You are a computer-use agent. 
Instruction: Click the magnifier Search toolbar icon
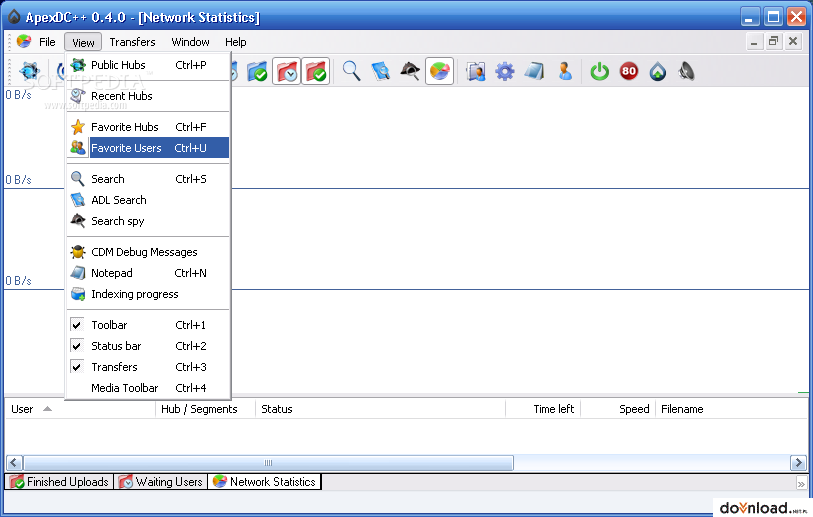coord(352,71)
